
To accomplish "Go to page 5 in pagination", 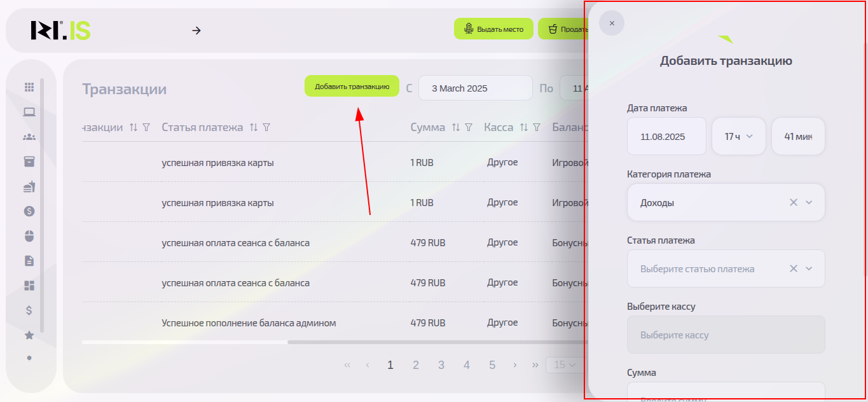I will tap(492, 365).
